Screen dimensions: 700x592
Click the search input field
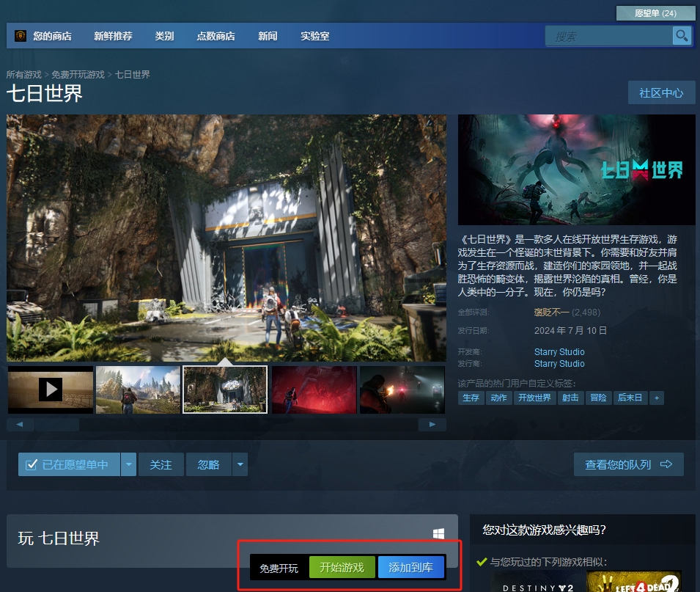coord(609,36)
